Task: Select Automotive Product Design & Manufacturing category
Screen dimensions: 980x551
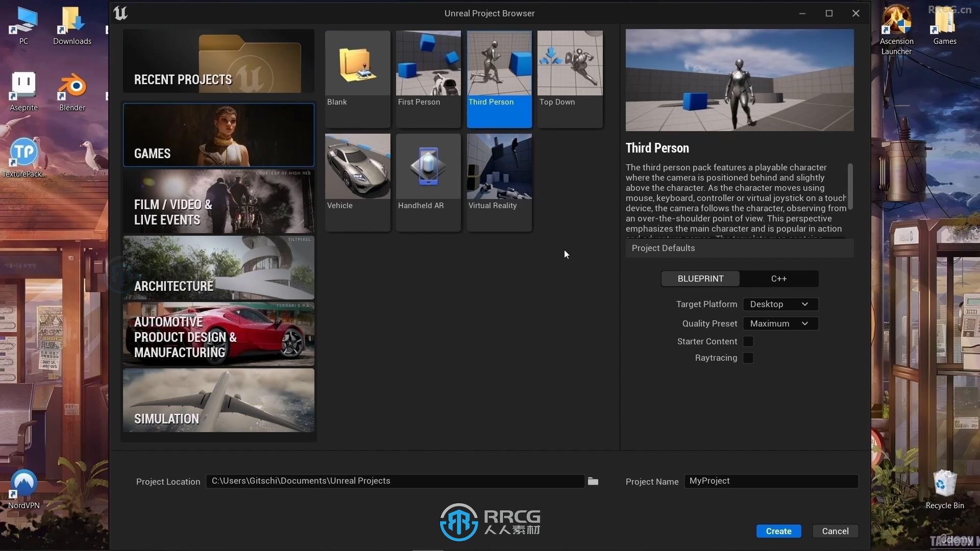Action: 218,334
